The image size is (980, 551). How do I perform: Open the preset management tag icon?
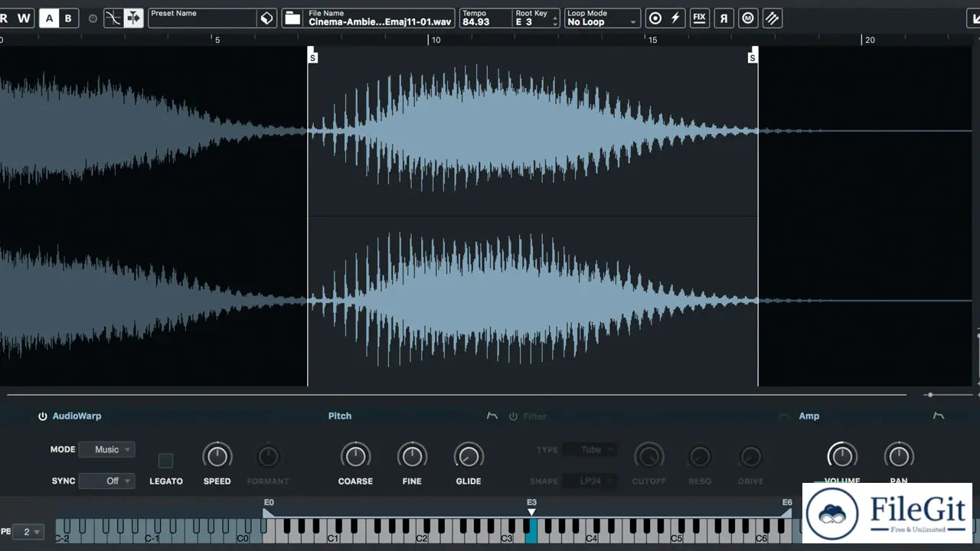click(x=267, y=18)
